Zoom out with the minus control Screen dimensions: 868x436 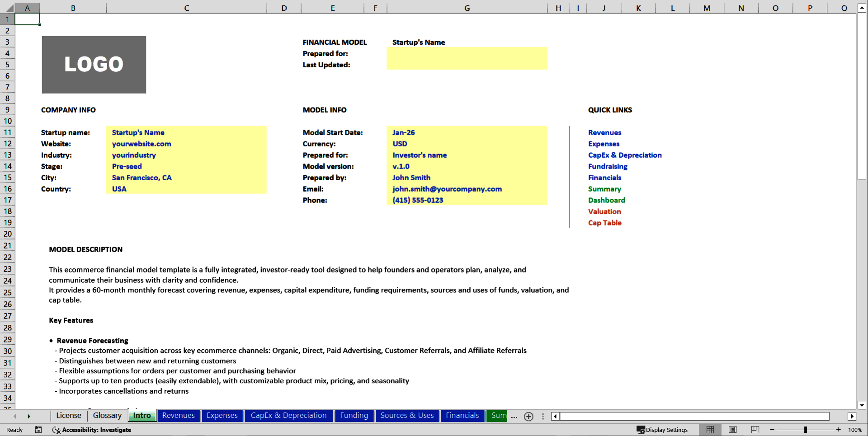pos(772,430)
